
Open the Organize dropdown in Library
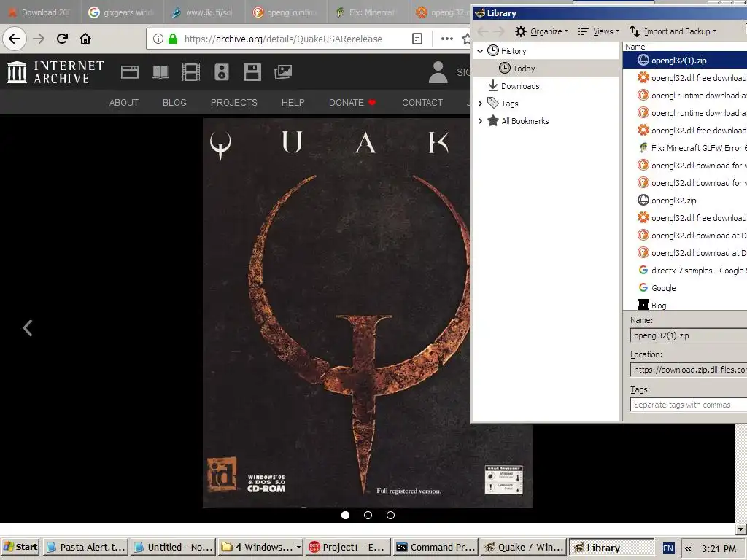click(542, 31)
